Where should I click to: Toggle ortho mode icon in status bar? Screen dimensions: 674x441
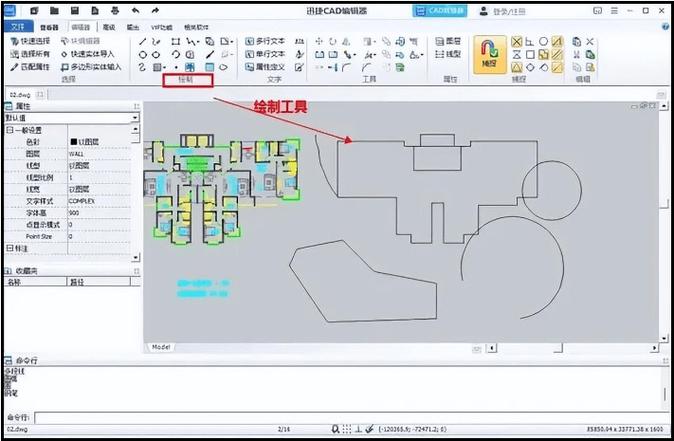point(358,429)
